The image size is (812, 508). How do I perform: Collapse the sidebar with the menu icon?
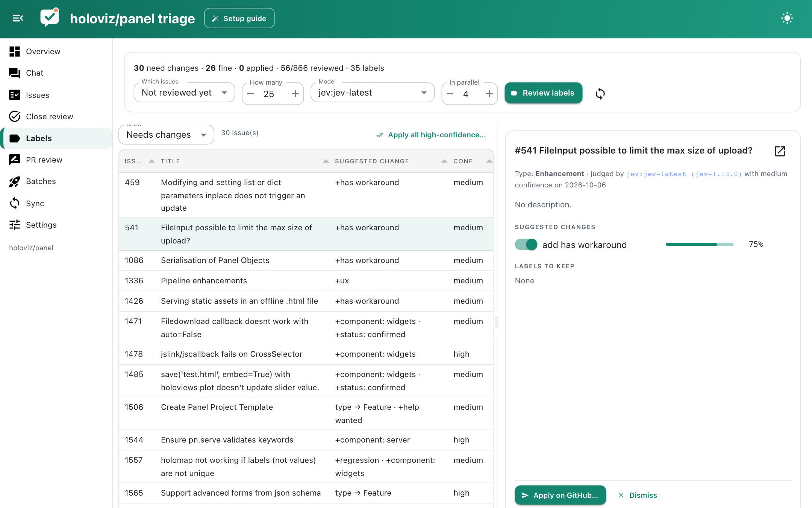(18, 18)
